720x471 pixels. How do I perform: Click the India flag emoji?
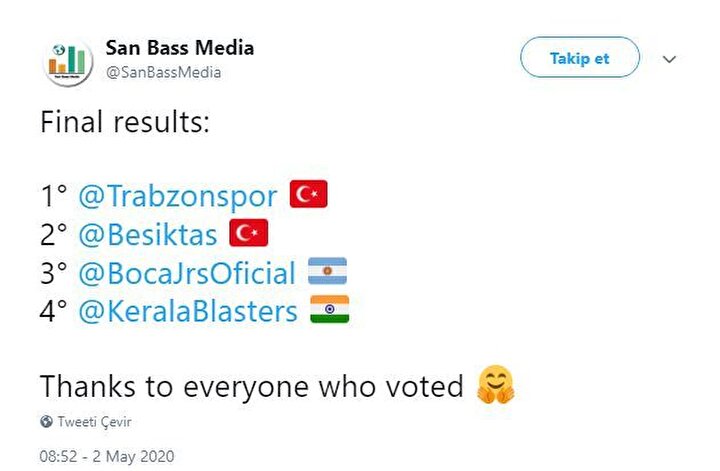pos(330,309)
